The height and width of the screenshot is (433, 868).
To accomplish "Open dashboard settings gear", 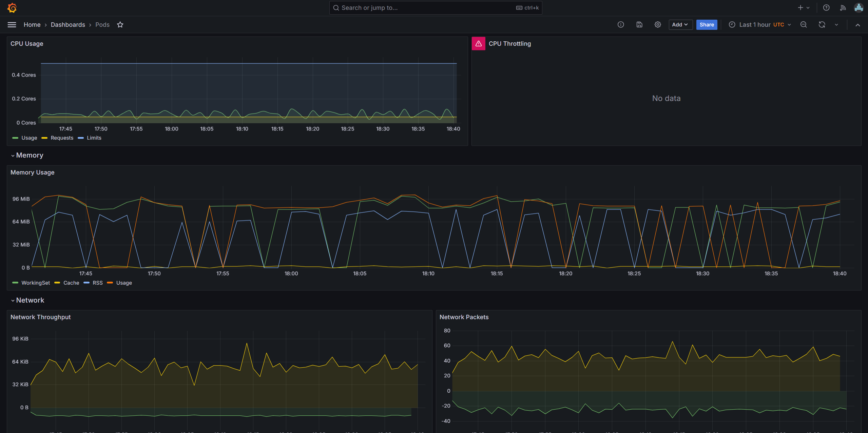I will click(658, 25).
